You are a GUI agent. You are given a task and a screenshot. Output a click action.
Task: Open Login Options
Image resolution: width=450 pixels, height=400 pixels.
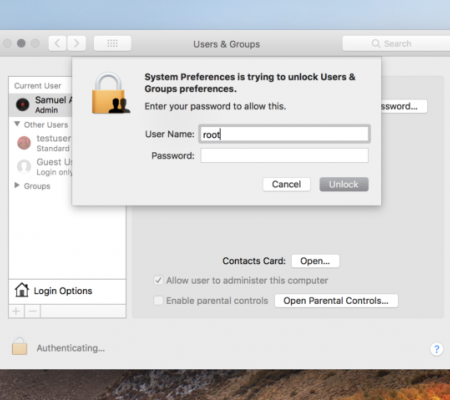(x=67, y=291)
